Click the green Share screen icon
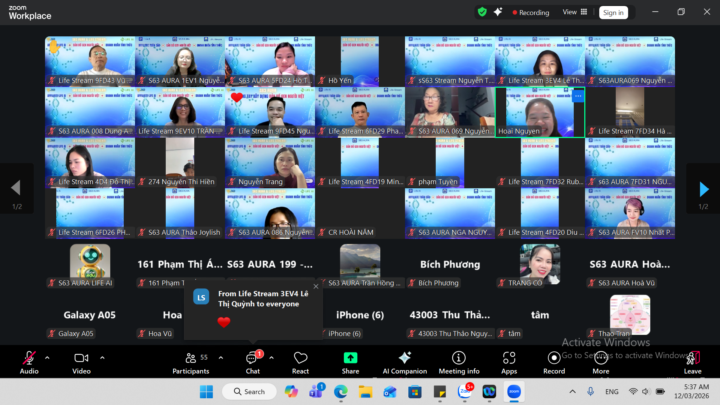The height and width of the screenshot is (405, 720). pos(350,358)
